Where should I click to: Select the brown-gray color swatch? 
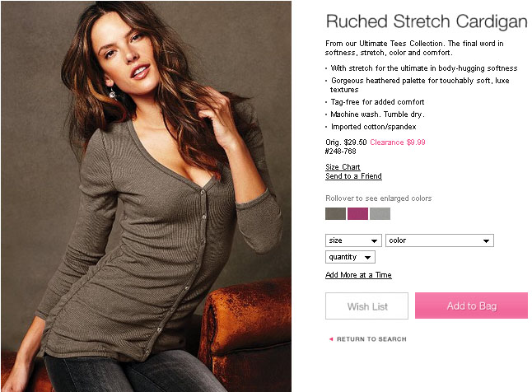(335, 214)
